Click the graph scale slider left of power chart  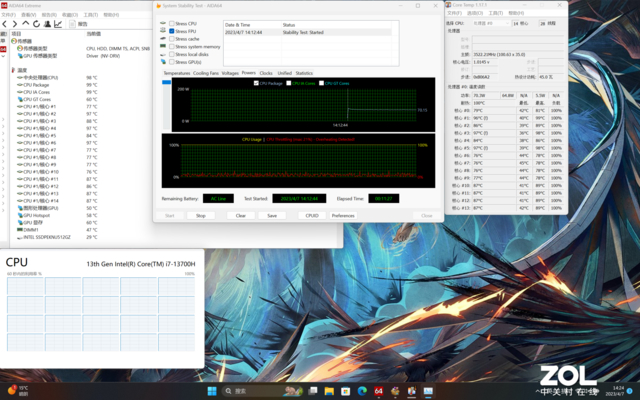(x=167, y=84)
